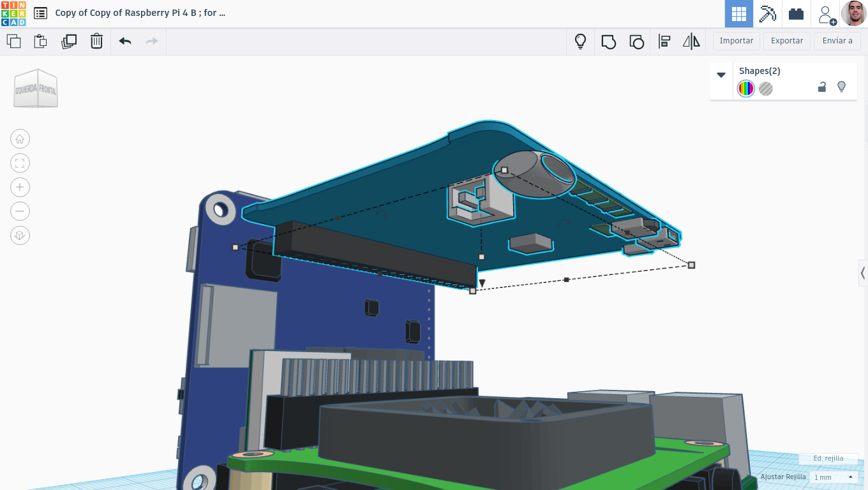Show all hidden objects via lightbulb icon
Screen dimensions: 868x490
click(x=580, y=41)
